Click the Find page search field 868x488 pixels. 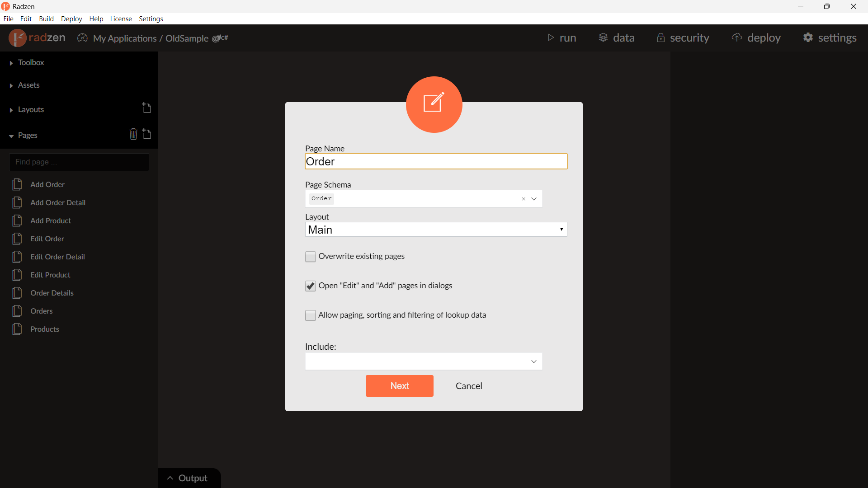79,162
